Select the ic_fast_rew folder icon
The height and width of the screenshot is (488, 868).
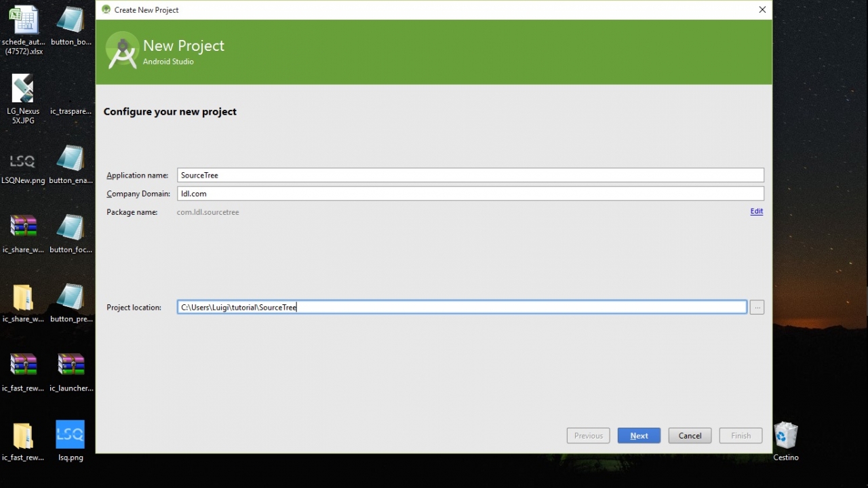(24, 442)
